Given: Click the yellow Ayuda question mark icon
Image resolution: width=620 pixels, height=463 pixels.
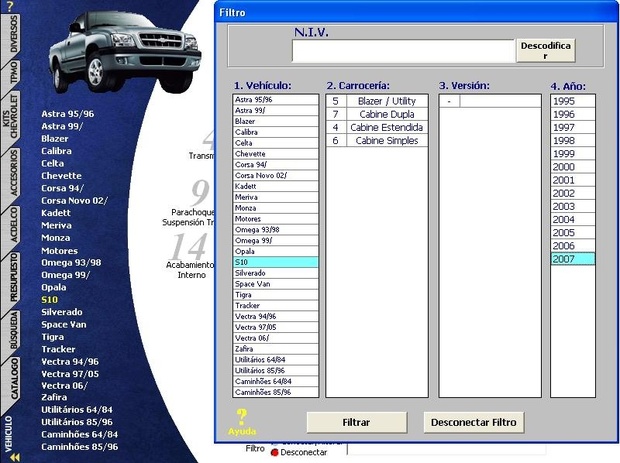Looking at the screenshot, I should click(x=242, y=417).
